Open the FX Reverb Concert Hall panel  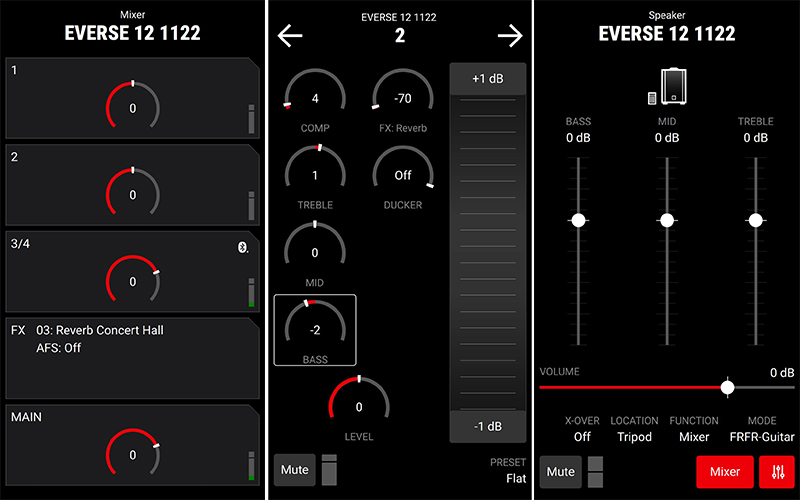coord(133,358)
